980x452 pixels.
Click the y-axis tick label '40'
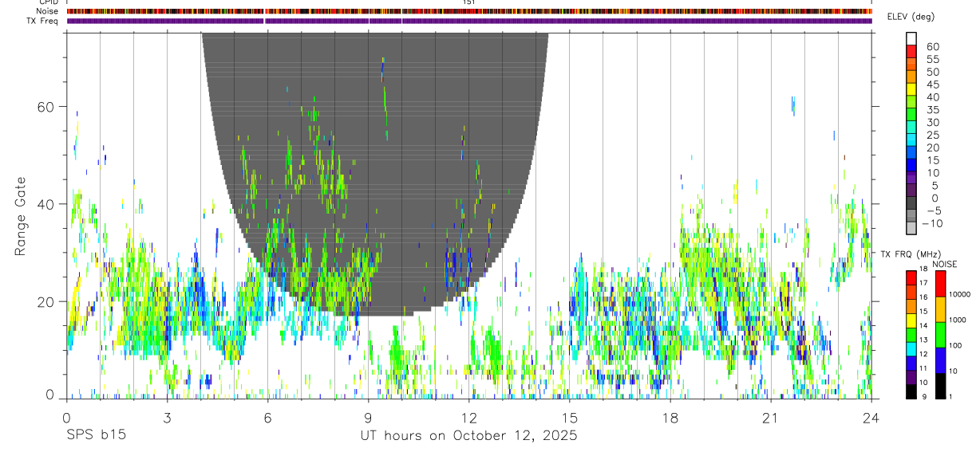pyautogui.click(x=47, y=204)
